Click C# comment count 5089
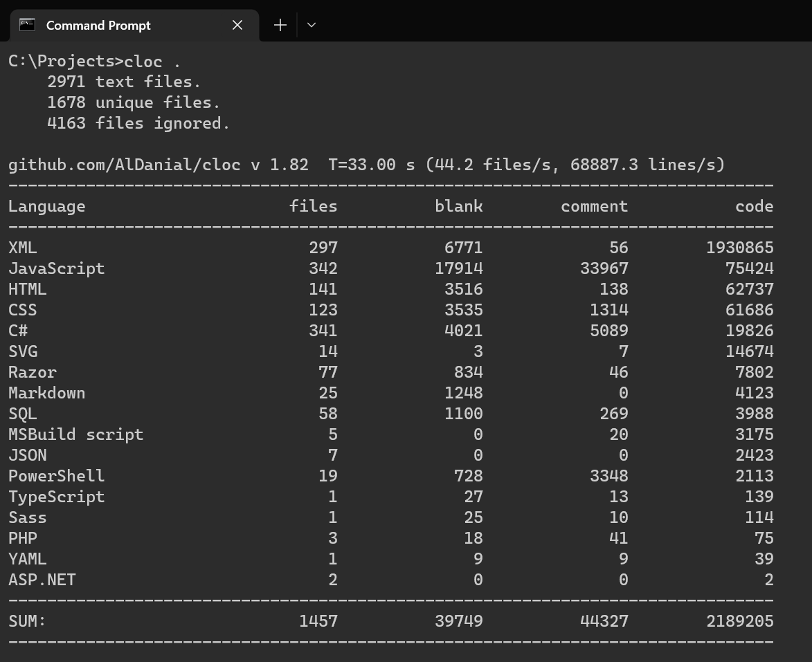This screenshot has height=662, width=812. [x=608, y=330]
